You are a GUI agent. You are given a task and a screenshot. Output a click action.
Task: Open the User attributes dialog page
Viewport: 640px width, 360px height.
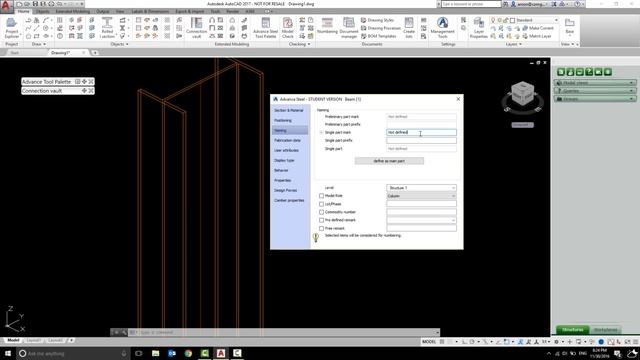[x=286, y=151]
